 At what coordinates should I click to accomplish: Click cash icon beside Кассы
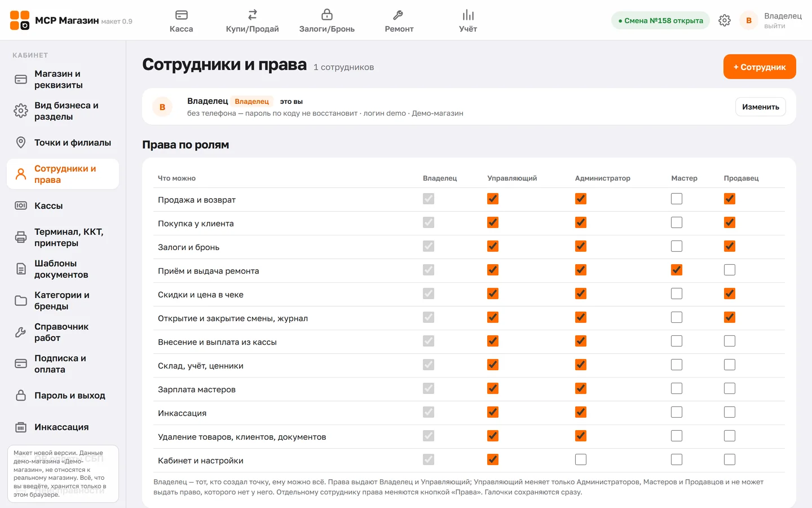tap(21, 206)
